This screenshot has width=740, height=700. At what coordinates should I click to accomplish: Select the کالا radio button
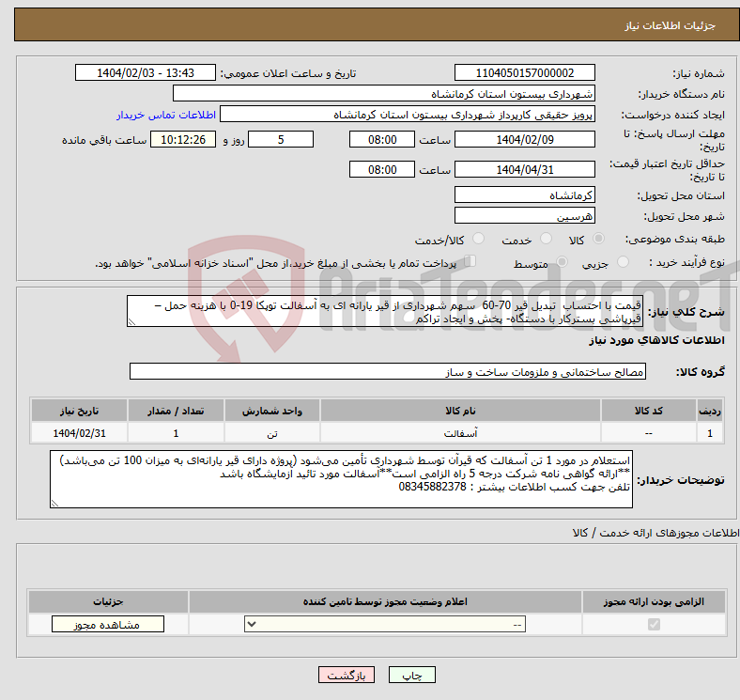coord(598,239)
